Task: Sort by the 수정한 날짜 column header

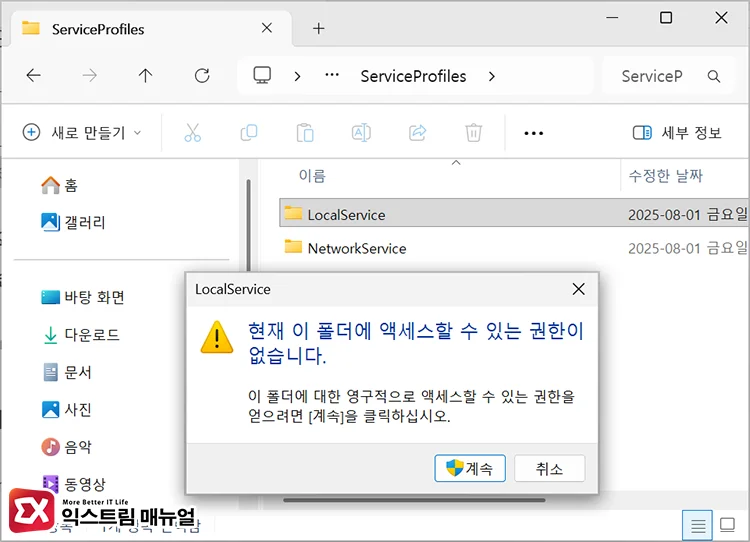Action: point(665,176)
